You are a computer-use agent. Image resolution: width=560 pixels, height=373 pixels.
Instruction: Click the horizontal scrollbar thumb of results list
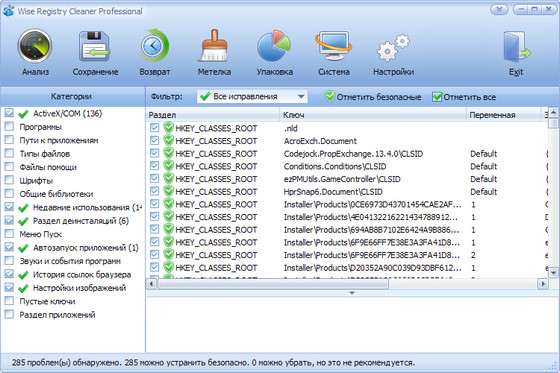coord(274,284)
